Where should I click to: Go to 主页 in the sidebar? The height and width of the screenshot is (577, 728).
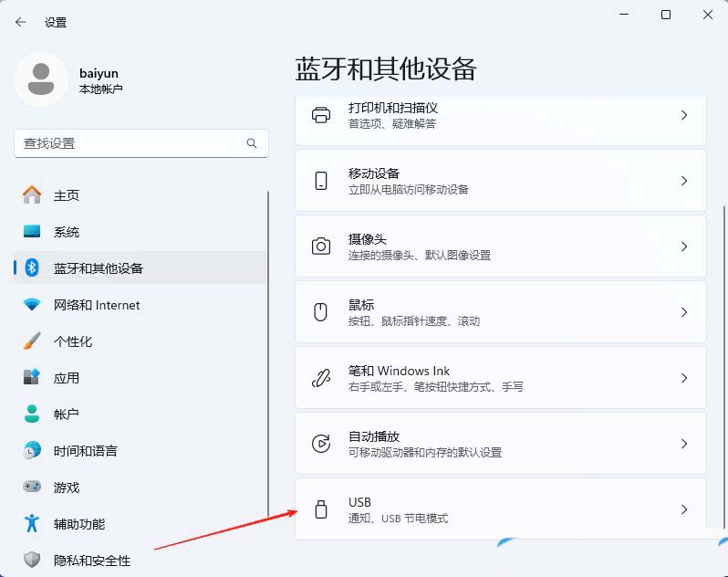pyautogui.click(x=67, y=195)
